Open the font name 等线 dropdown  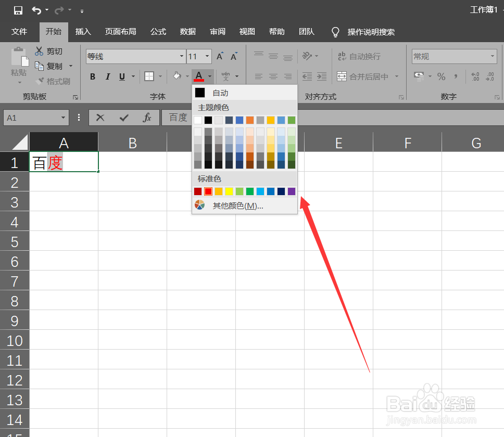point(182,56)
